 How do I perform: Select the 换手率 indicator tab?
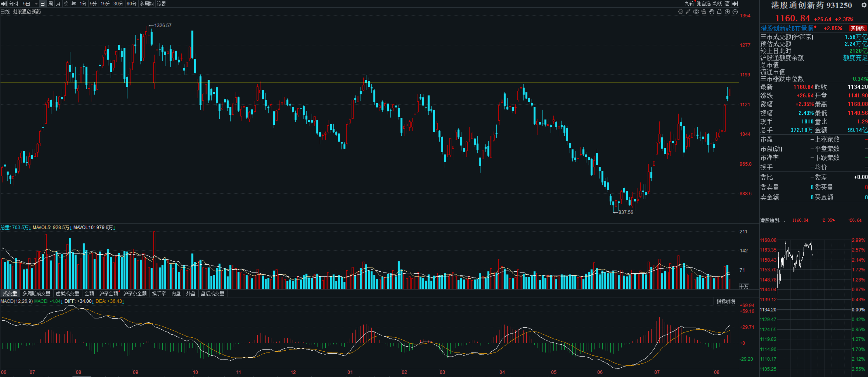(x=159, y=294)
